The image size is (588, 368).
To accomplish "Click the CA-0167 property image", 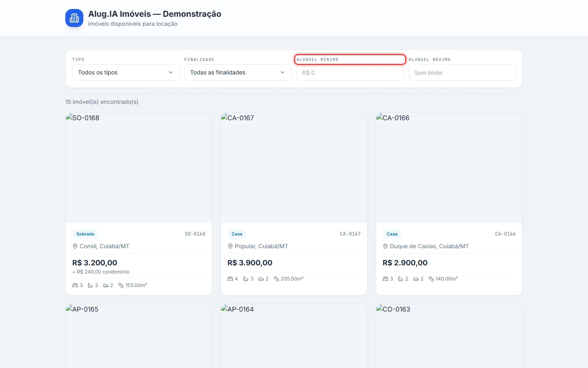I will pos(294,168).
